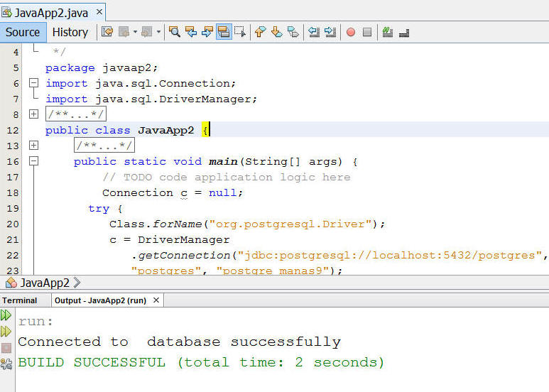Expand folded Javadoc at line 13
The width and height of the screenshot is (549, 392).
click(33, 146)
